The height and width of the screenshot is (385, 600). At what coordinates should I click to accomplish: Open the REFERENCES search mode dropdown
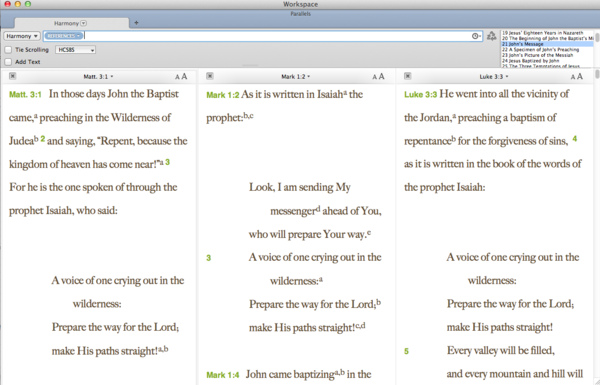coord(64,36)
